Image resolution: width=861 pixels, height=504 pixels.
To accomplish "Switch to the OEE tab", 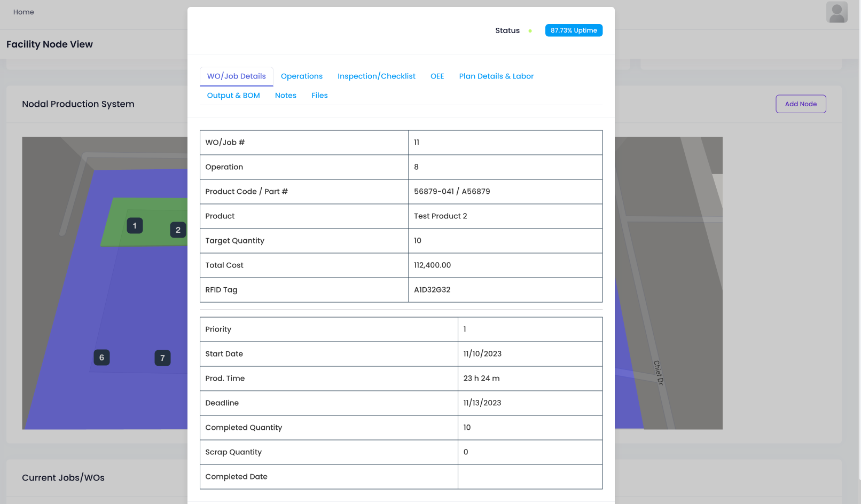I will [x=437, y=76].
